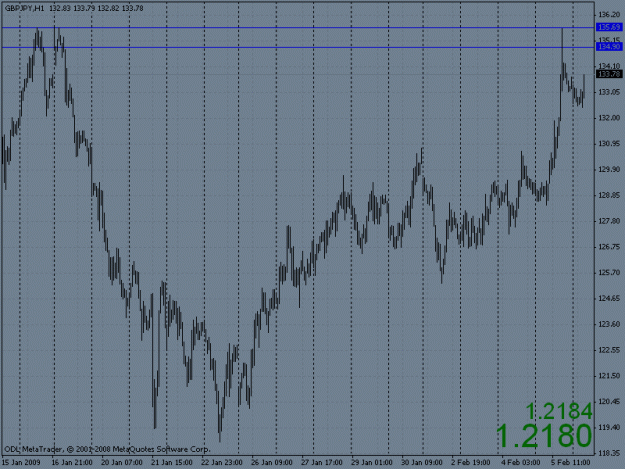Click the 135.69 blue price label
625x469 pixels.
609,27
